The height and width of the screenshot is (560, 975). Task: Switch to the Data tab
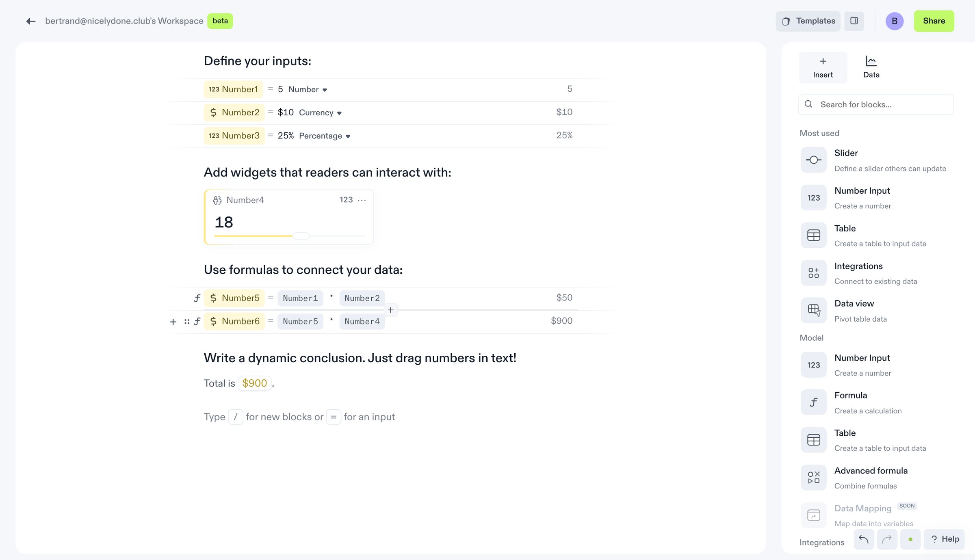(871, 67)
